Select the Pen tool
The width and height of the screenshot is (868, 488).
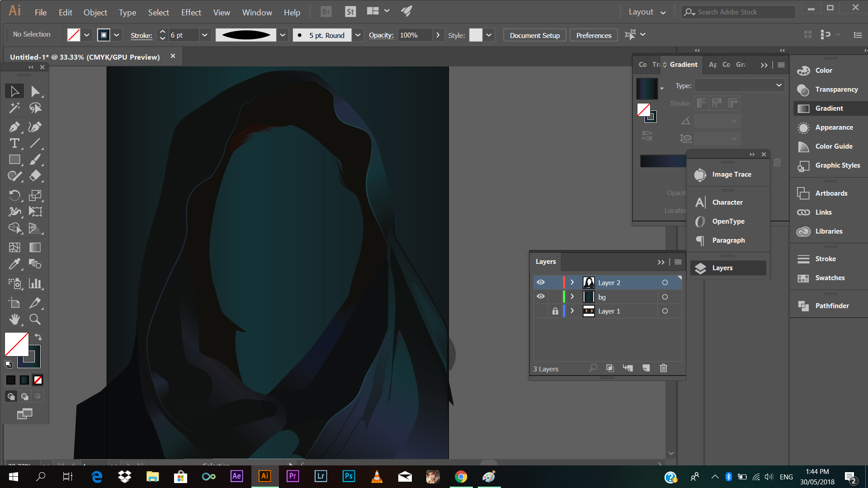[14, 127]
